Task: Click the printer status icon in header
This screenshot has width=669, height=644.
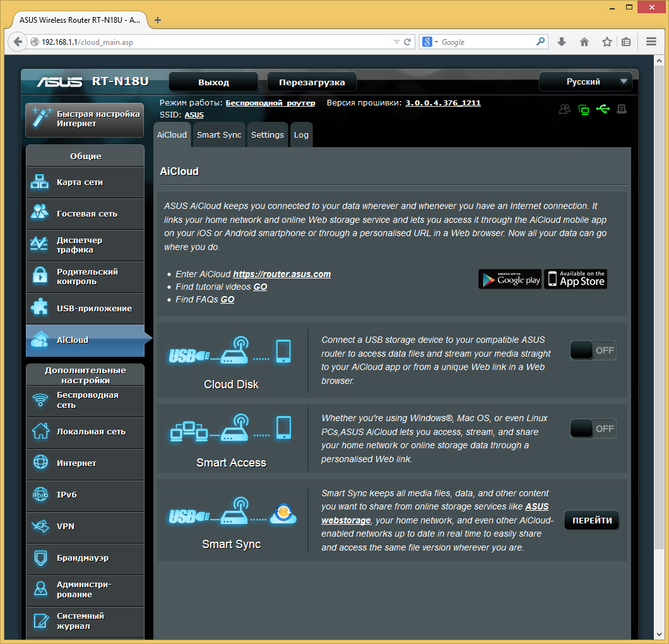Action: [622, 109]
